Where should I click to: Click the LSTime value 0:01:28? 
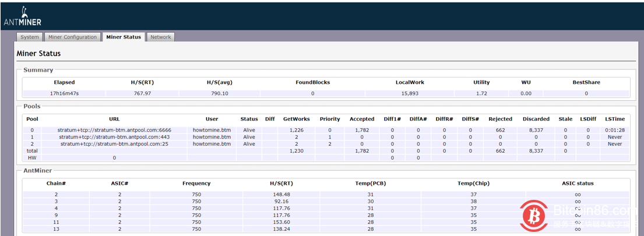tap(614, 130)
